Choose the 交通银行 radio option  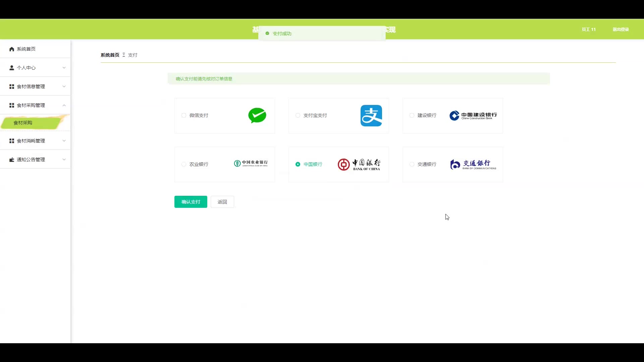(x=412, y=164)
